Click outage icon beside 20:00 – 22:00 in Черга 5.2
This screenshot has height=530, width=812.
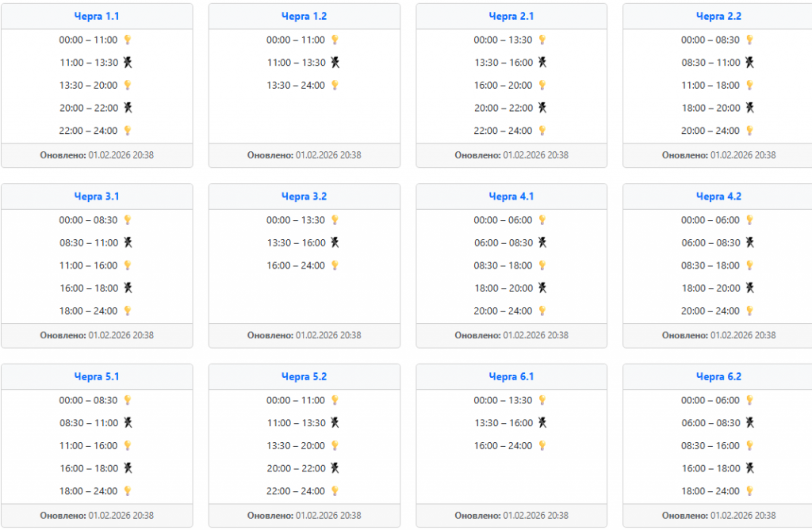[x=335, y=468]
